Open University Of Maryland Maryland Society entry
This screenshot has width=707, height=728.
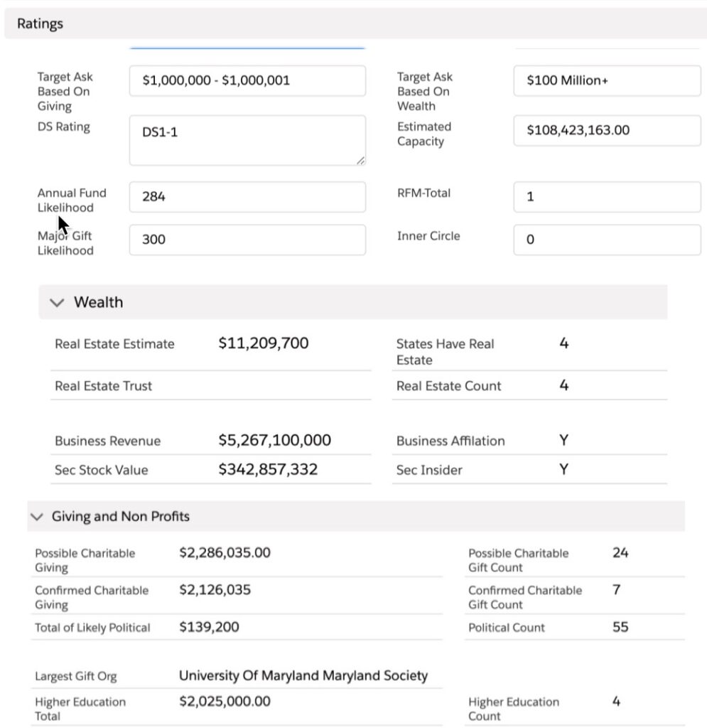pos(303,675)
